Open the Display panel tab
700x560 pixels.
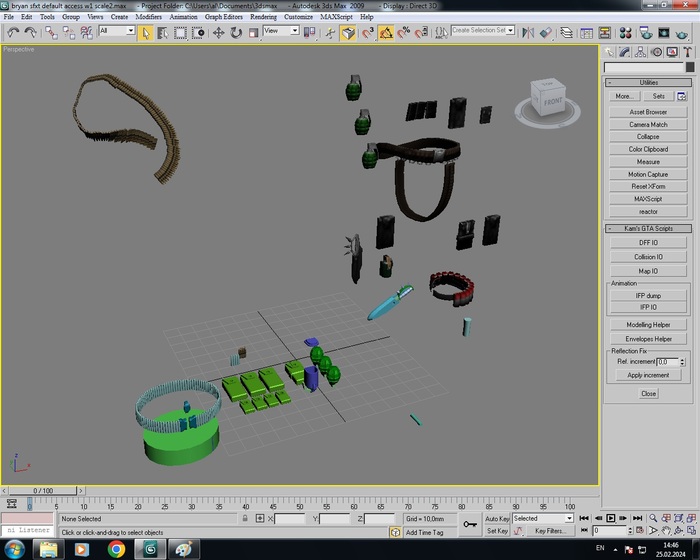[x=673, y=52]
